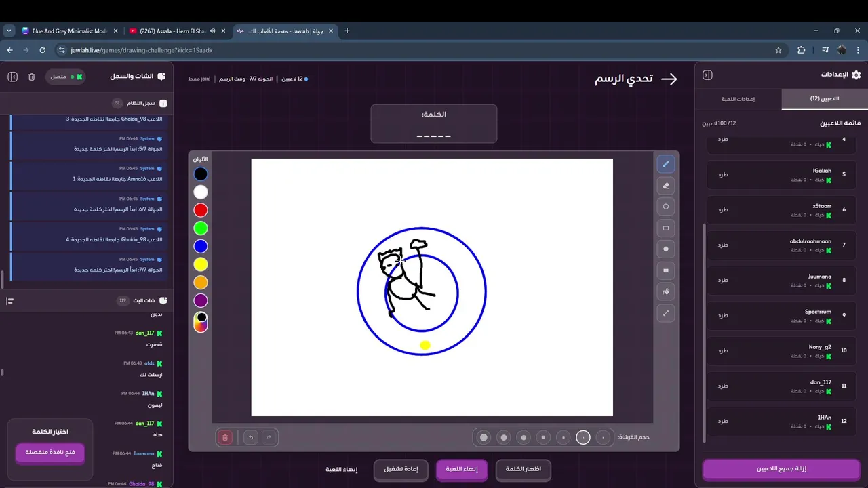Image resolution: width=868 pixels, height=488 pixels.
Task: Kick player dan_117 with طرد
Action: pyautogui.click(x=723, y=386)
